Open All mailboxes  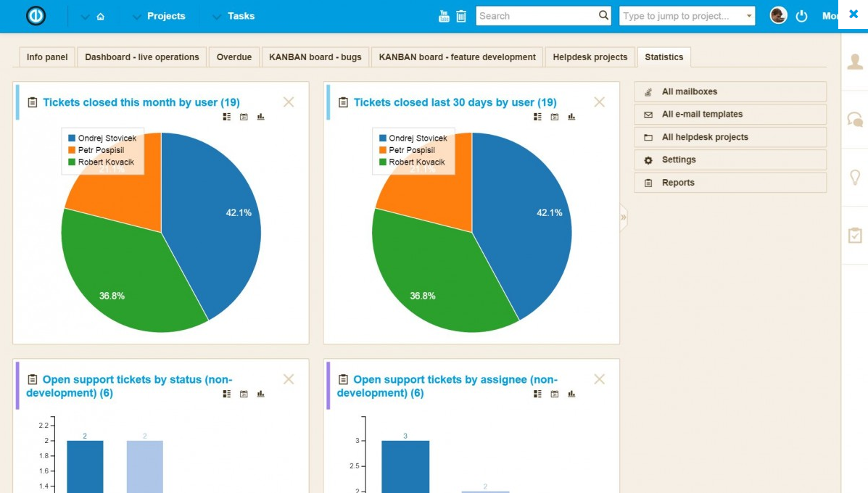tap(730, 92)
